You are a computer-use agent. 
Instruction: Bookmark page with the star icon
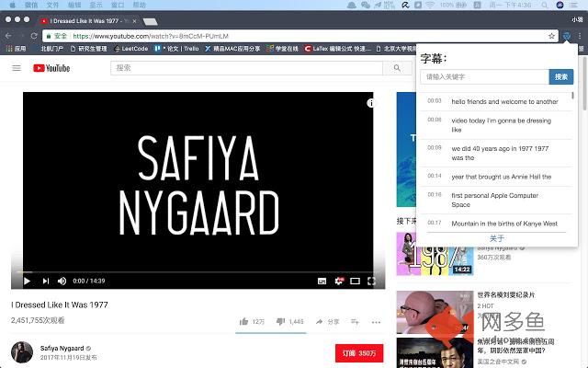tap(551, 36)
